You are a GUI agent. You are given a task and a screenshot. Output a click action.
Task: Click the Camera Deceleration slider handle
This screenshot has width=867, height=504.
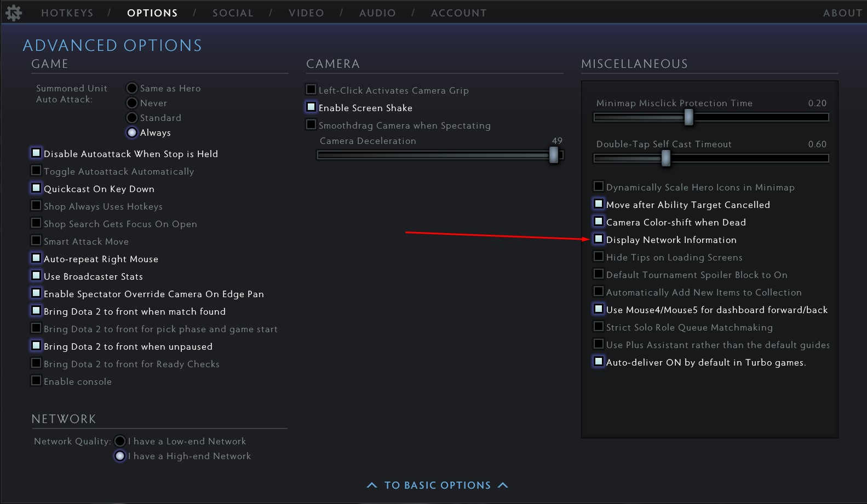point(554,155)
